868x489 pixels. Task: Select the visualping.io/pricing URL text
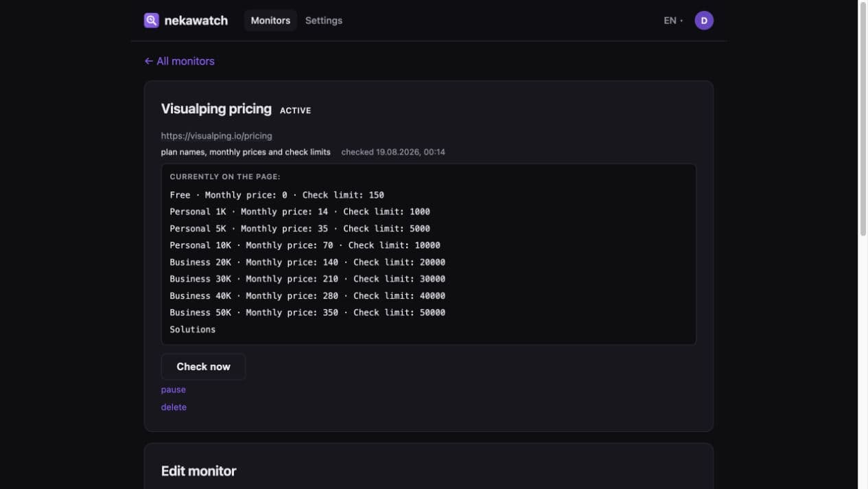tap(217, 136)
